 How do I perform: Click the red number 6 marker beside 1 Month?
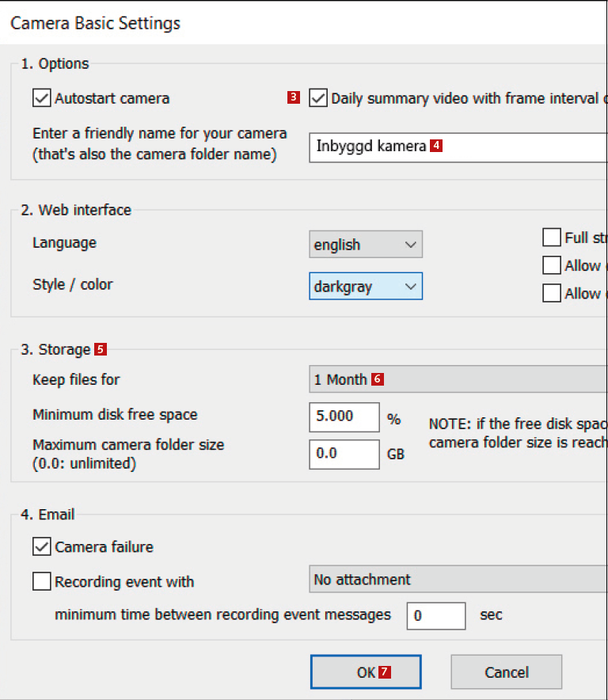(x=377, y=379)
